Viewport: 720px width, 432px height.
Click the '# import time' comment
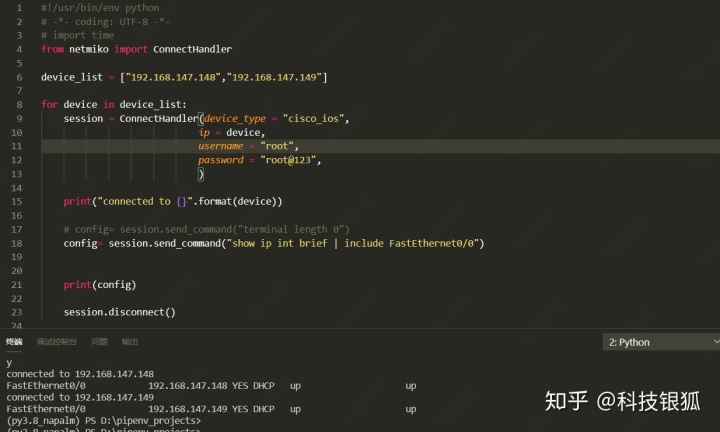pyautogui.click(x=78, y=35)
